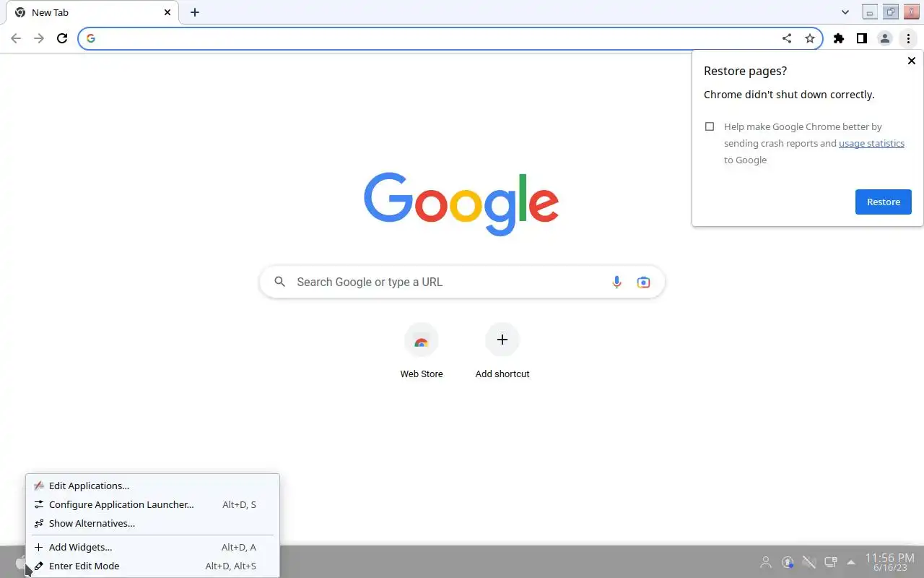Click the Add shortcut tile
The width and height of the screenshot is (924, 578).
(x=502, y=351)
